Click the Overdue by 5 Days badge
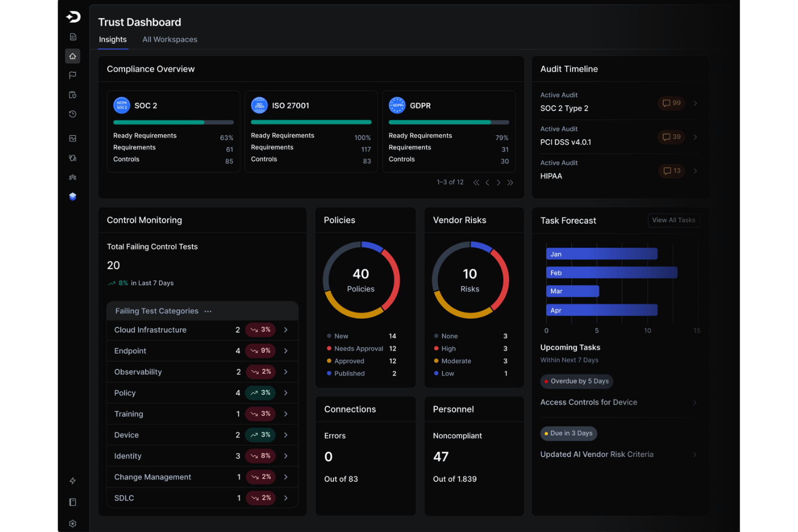Screen dimensions: 798x532 tap(576, 381)
